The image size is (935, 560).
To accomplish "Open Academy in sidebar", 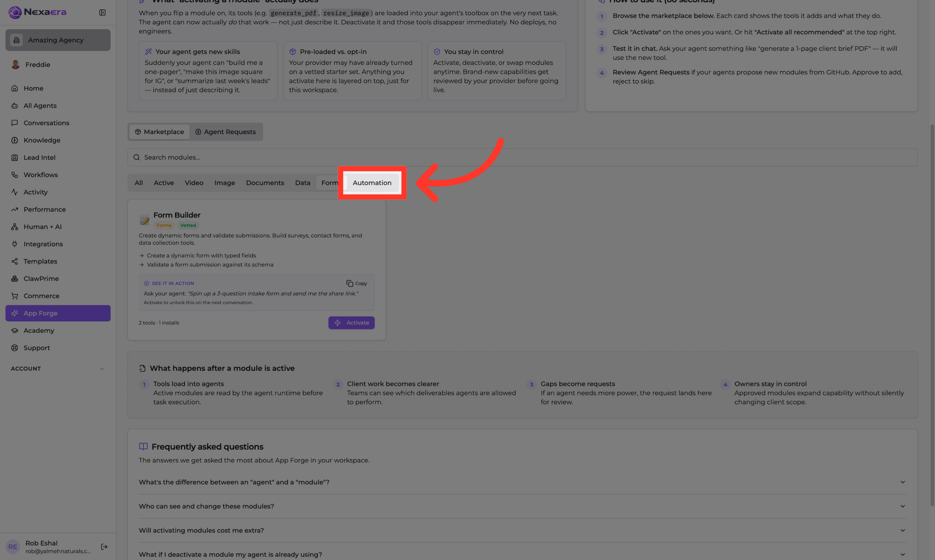I will [58, 330].
